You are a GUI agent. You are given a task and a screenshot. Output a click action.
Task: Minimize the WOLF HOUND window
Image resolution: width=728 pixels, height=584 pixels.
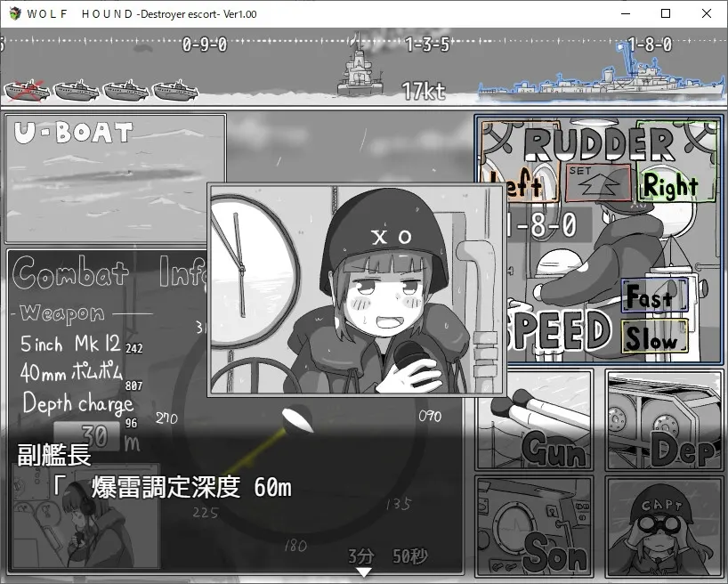coord(626,13)
